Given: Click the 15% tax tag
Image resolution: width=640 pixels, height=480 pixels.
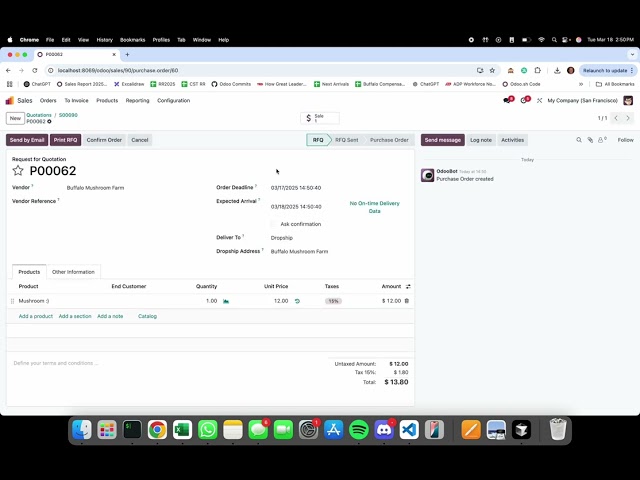Looking at the screenshot, I should tap(333, 301).
